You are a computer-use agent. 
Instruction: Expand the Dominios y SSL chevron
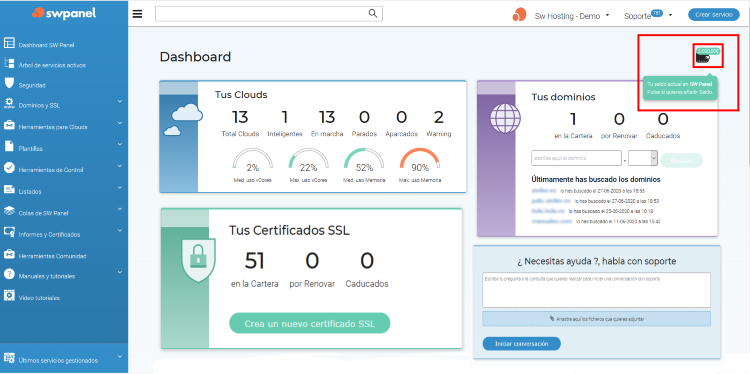click(x=120, y=101)
